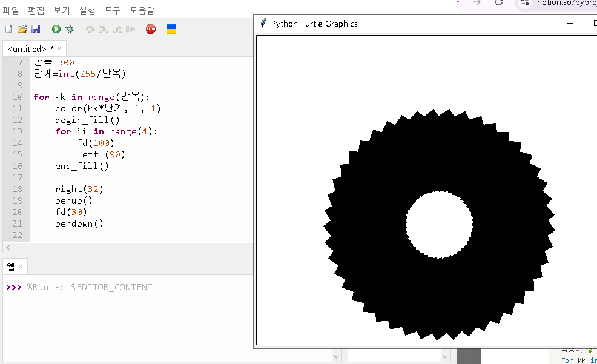Create a new file in Thonny toolbar
This screenshot has width=597, height=364.
tap(8, 29)
